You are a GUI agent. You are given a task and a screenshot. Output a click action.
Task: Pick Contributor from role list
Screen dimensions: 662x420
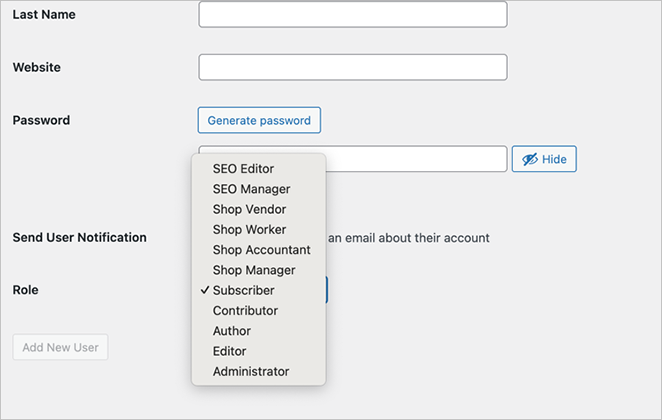(245, 311)
